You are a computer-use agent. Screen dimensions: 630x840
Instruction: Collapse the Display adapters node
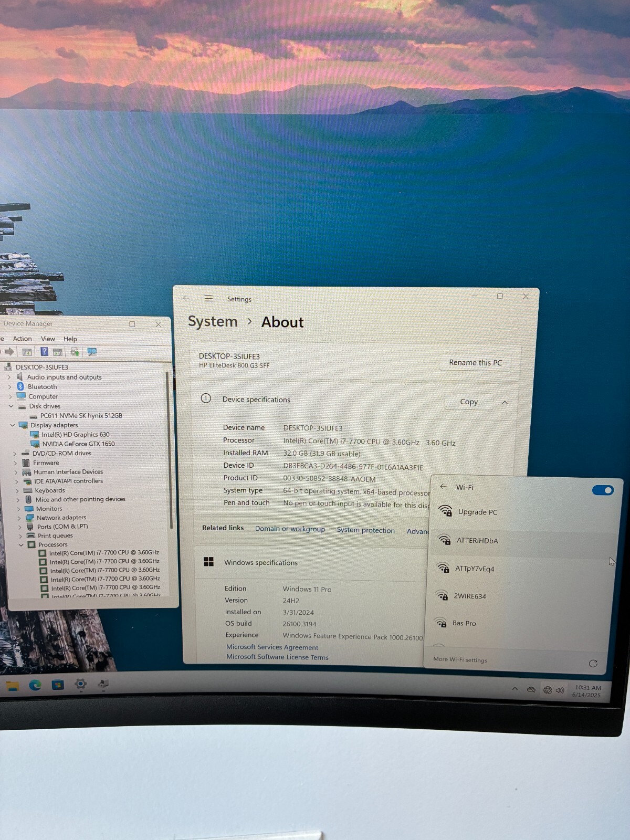13,425
